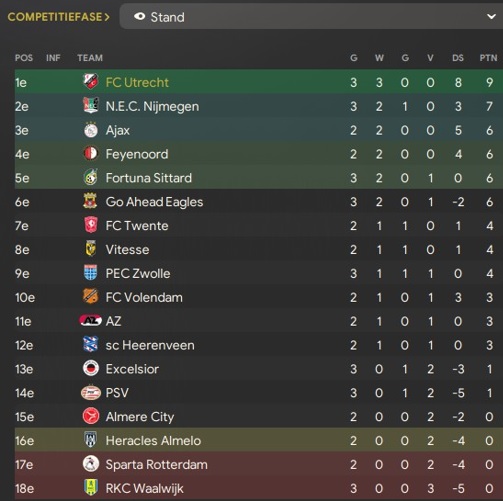
Task: Click the Almere City logo
Action: click(90, 416)
